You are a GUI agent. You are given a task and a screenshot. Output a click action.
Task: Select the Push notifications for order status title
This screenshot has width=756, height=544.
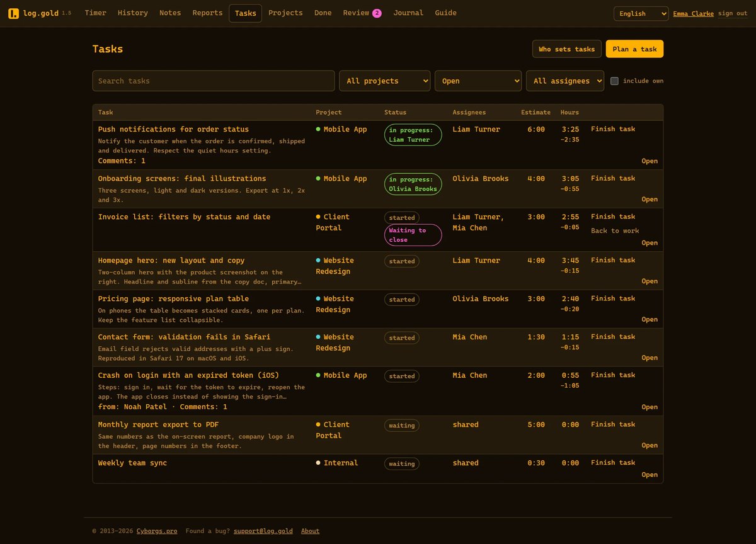pos(173,129)
